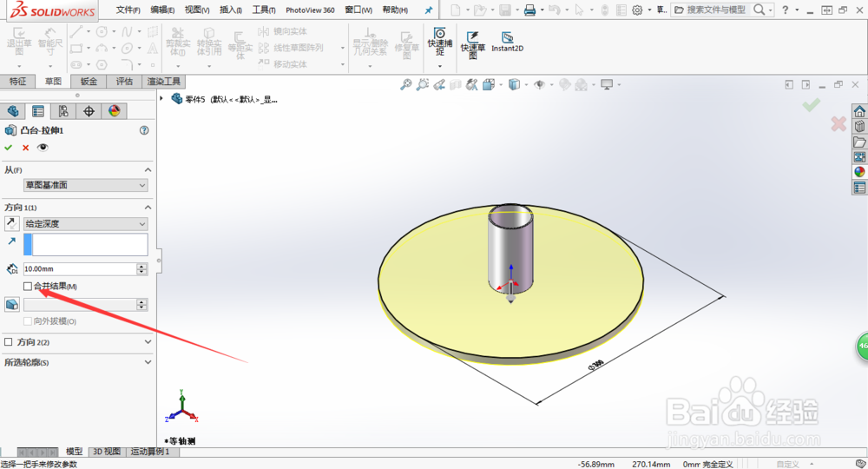Toggle the detailed preview eye icon
Screen dimensions: 868x469
[x=43, y=148]
